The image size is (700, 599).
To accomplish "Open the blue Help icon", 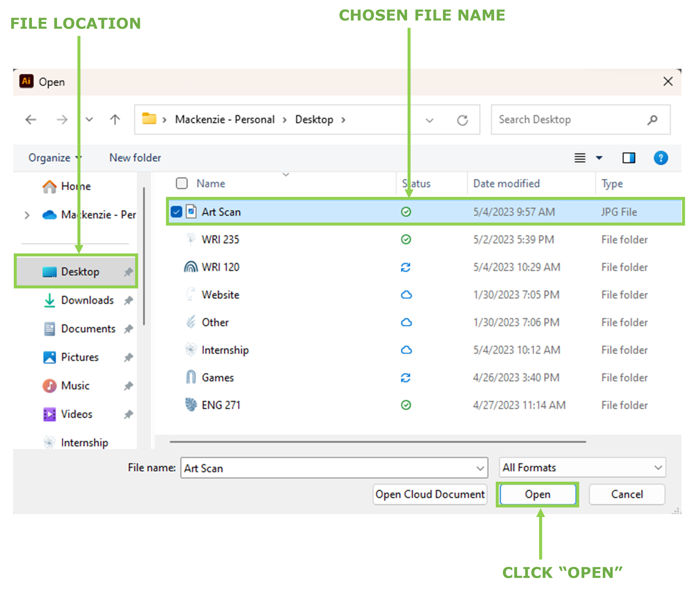I will (x=661, y=158).
